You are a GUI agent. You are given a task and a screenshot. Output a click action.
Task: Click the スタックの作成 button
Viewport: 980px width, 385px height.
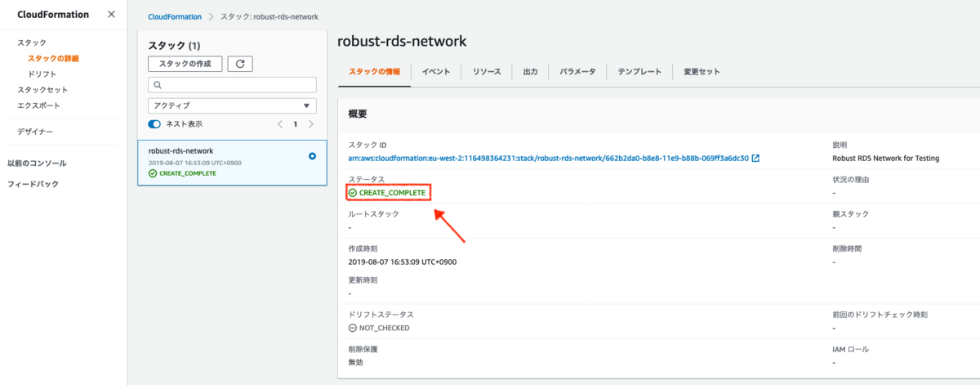coord(185,64)
